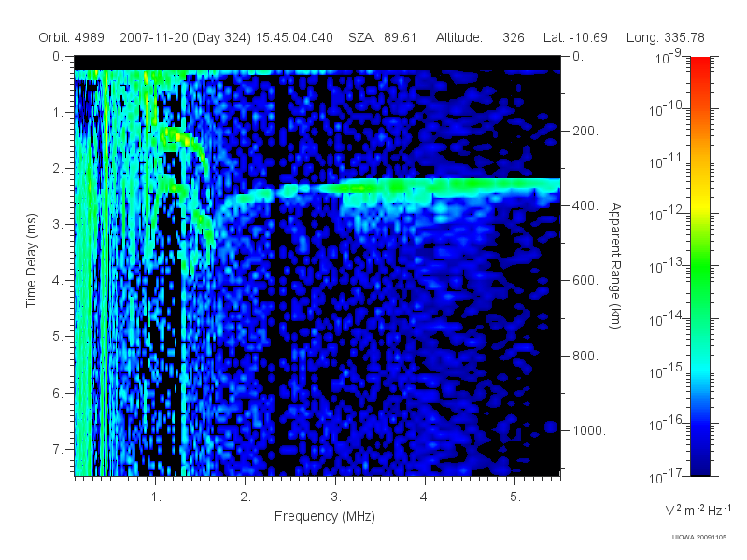Click the '1.' tick on frequency axis
Image resolution: width=747 pixels, height=560 pixels.
156,497
